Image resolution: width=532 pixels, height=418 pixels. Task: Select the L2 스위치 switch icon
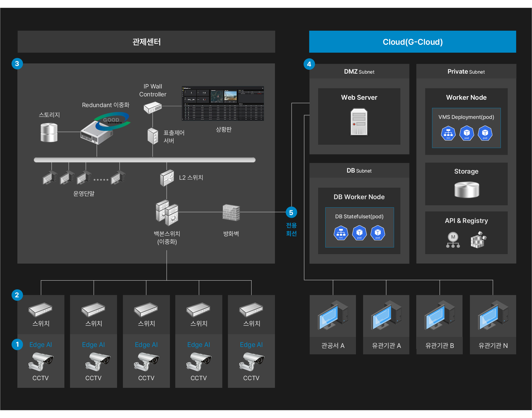(x=167, y=178)
